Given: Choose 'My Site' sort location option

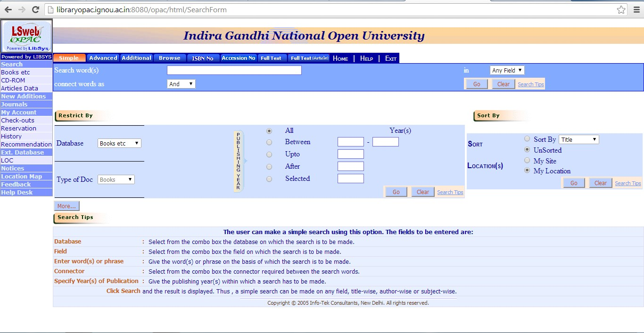Looking at the screenshot, I should tap(527, 161).
